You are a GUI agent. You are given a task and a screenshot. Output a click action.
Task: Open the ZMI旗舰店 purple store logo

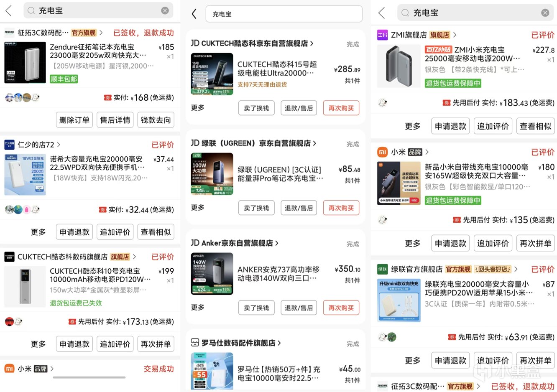pos(382,35)
